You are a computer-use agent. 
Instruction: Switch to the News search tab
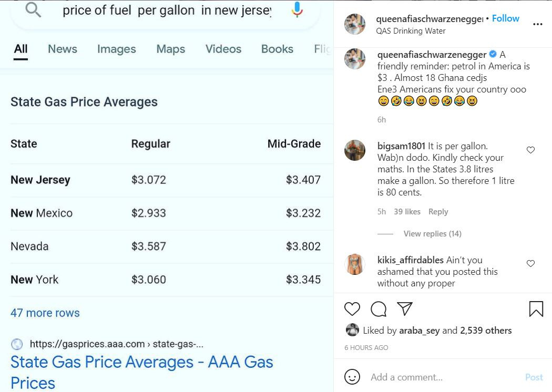click(63, 48)
